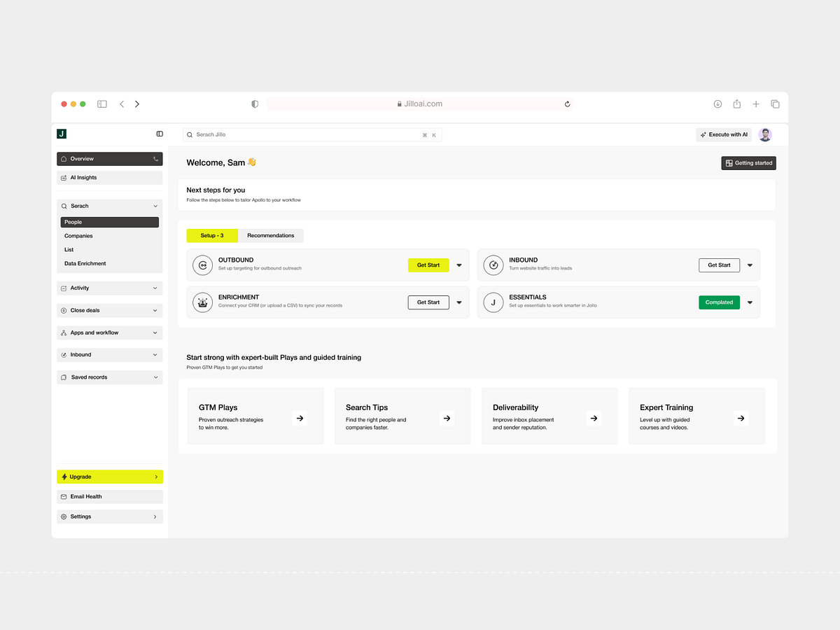Open the Deliverability card title
The width and height of the screenshot is (840, 630).
[x=516, y=407]
